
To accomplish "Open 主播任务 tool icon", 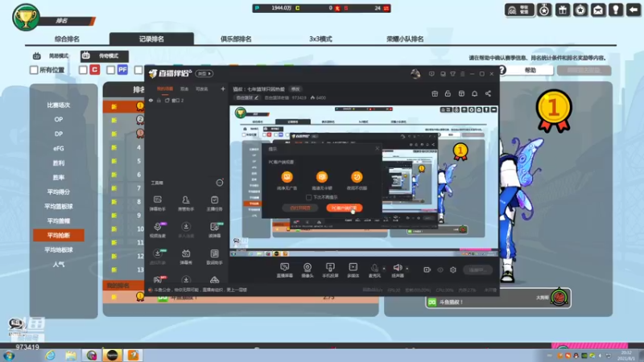I will click(x=214, y=204).
